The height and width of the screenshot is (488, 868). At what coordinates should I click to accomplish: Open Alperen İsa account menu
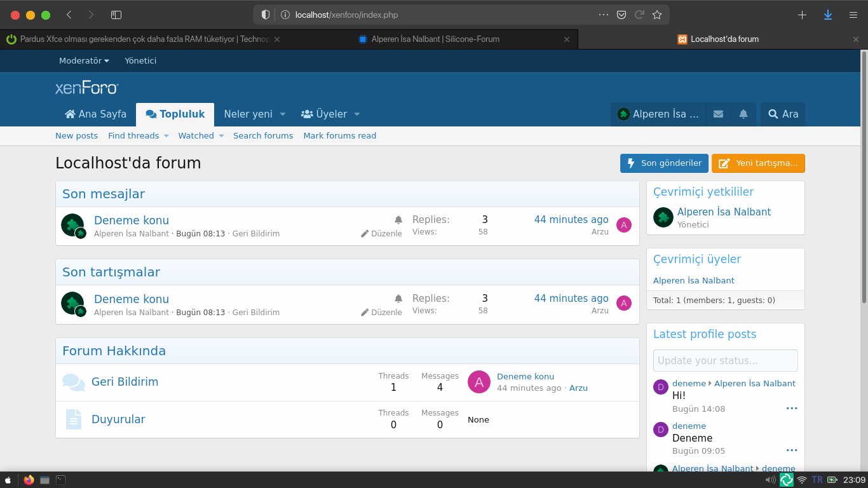coord(658,114)
